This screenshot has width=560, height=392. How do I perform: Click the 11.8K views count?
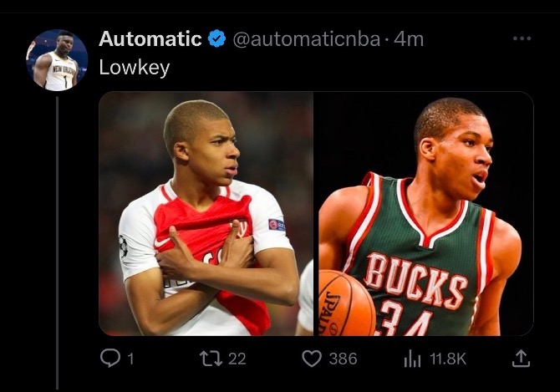pyautogui.click(x=447, y=359)
